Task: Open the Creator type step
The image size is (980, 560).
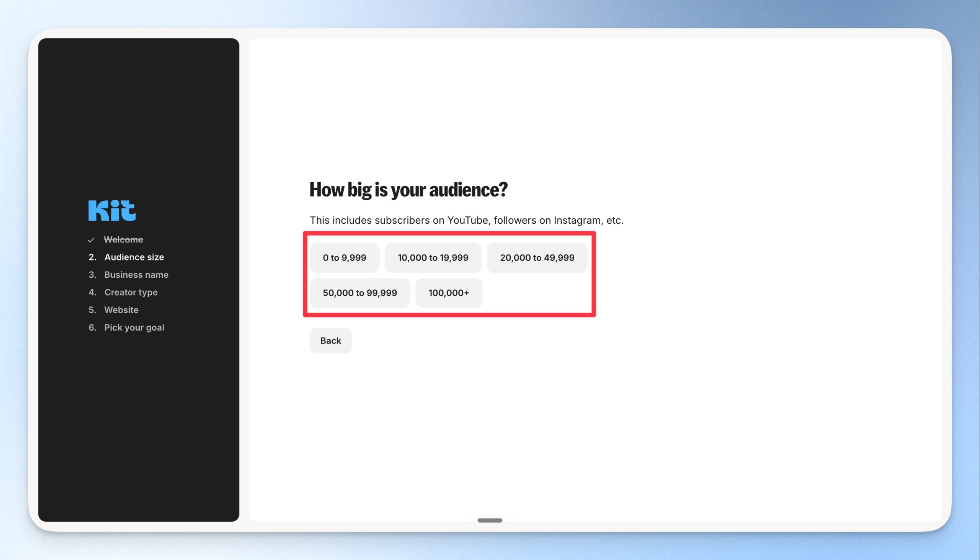Action: tap(131, 292)
